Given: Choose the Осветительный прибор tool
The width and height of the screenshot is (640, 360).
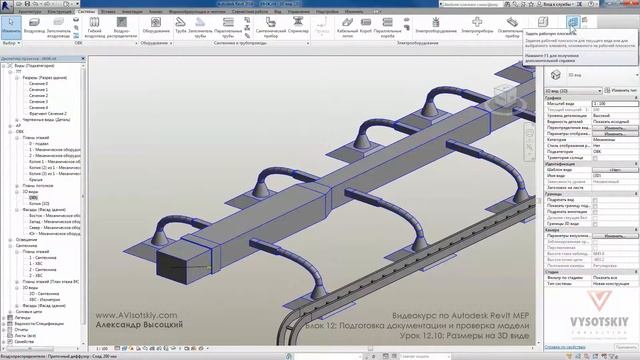Looking at the screenshot, I should [x=512, y=27].
